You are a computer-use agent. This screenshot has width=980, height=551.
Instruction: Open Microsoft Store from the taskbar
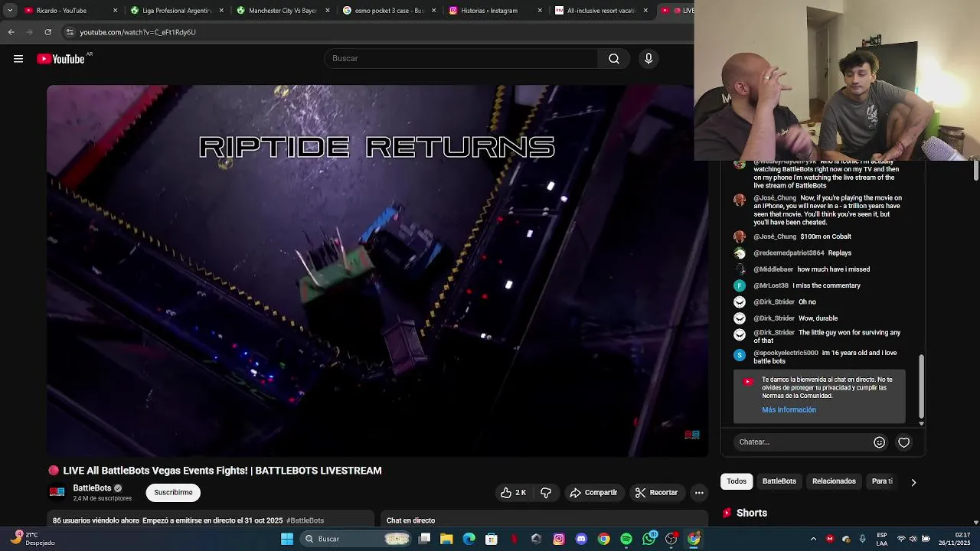(492, 539)
